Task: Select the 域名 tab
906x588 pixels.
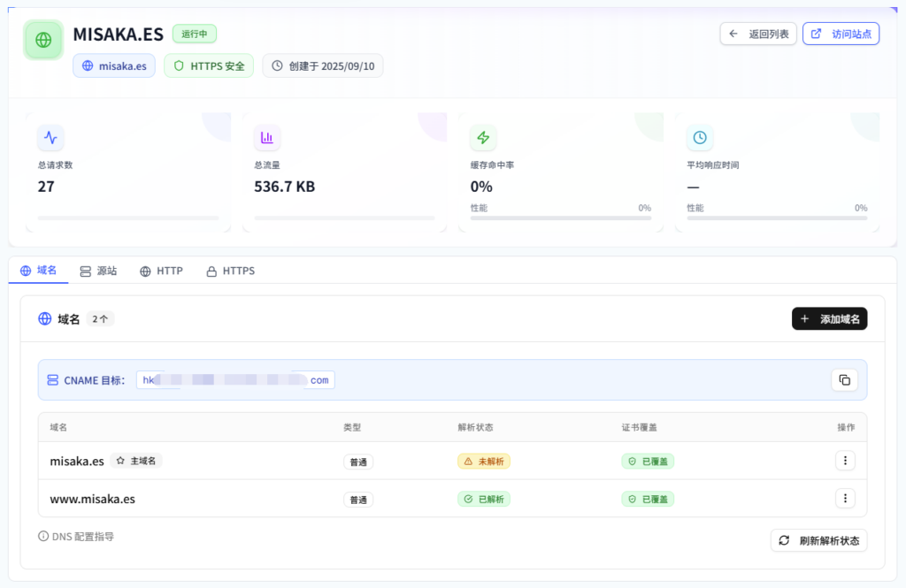Action: point(38,271)
